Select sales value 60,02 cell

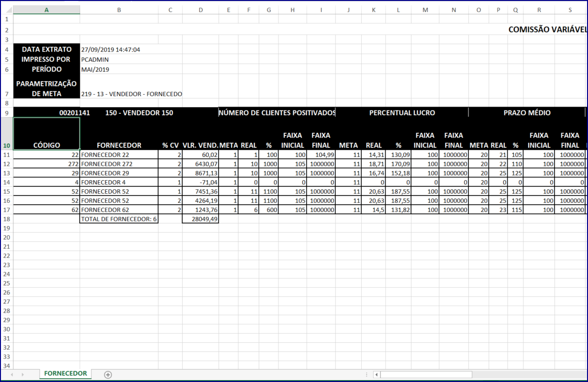200,155
